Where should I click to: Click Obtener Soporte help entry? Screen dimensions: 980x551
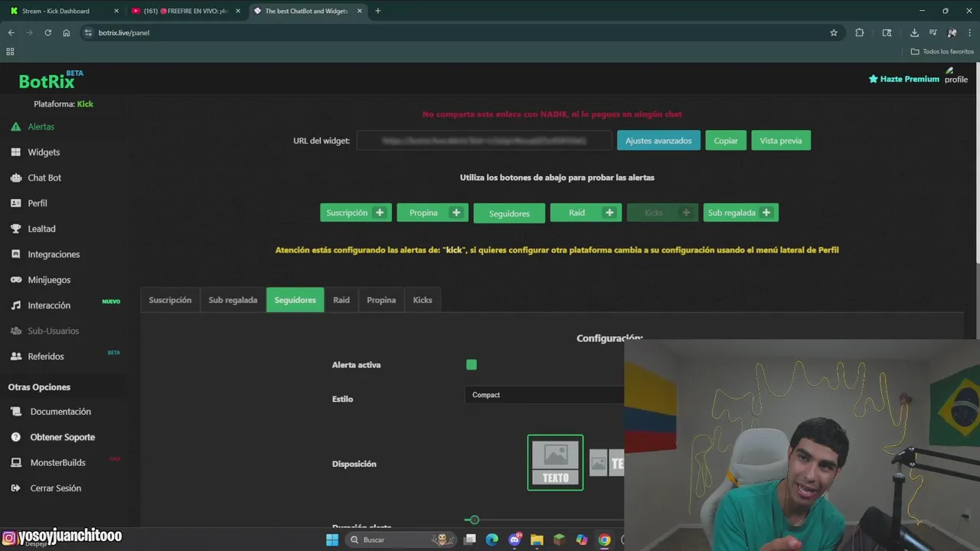pos(63,437)
